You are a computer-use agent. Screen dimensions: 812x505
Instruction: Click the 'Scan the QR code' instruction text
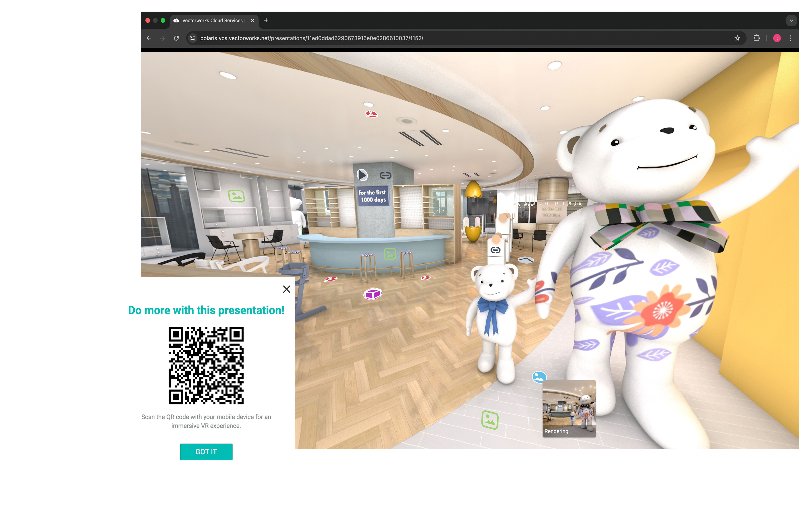coord(206,421)
